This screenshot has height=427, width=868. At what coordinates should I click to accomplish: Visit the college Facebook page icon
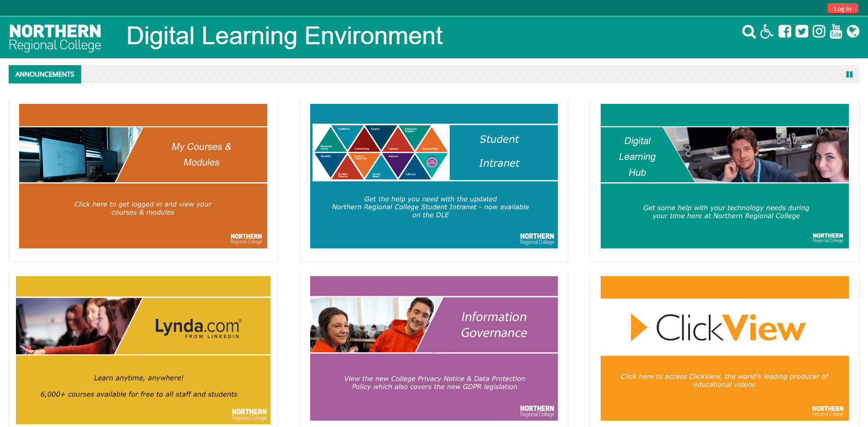click(x=785, y=31)
